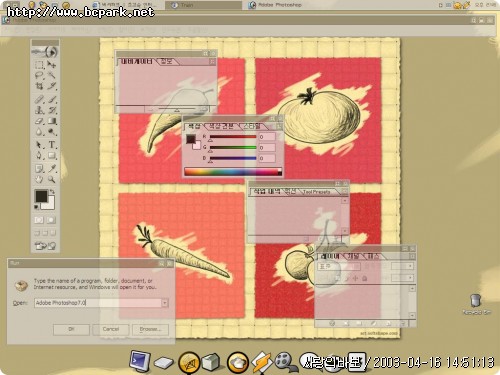The width and height of the screenshot is (500, 375).
Task: Select the Healing Brush tool
Action: point(39,99)
